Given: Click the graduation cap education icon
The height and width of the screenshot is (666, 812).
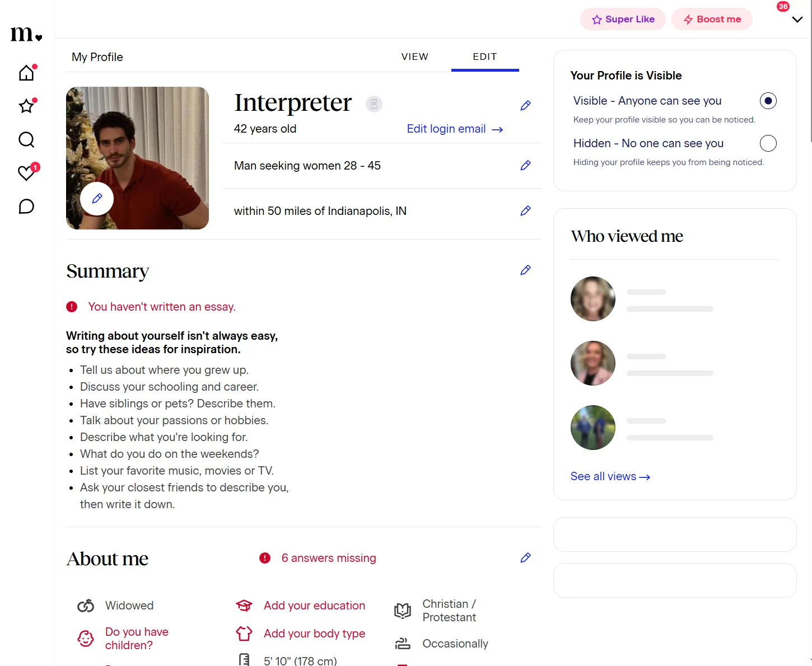Looking at the screenshot, I should [x=244, y=606].
